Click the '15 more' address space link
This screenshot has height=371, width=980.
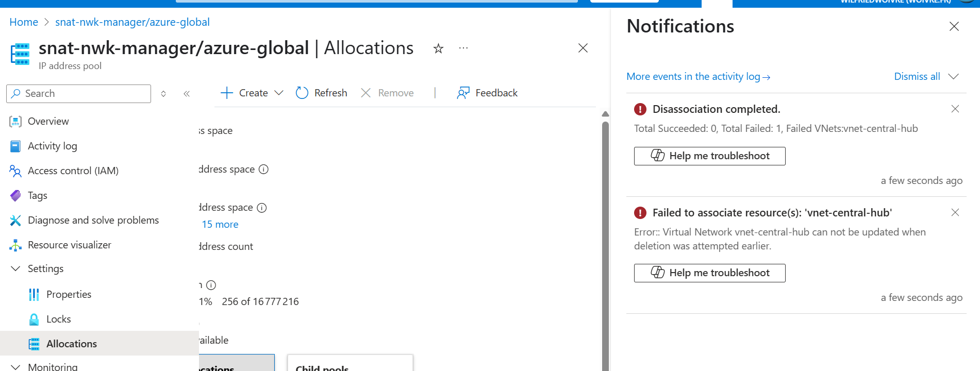point(220,224)
